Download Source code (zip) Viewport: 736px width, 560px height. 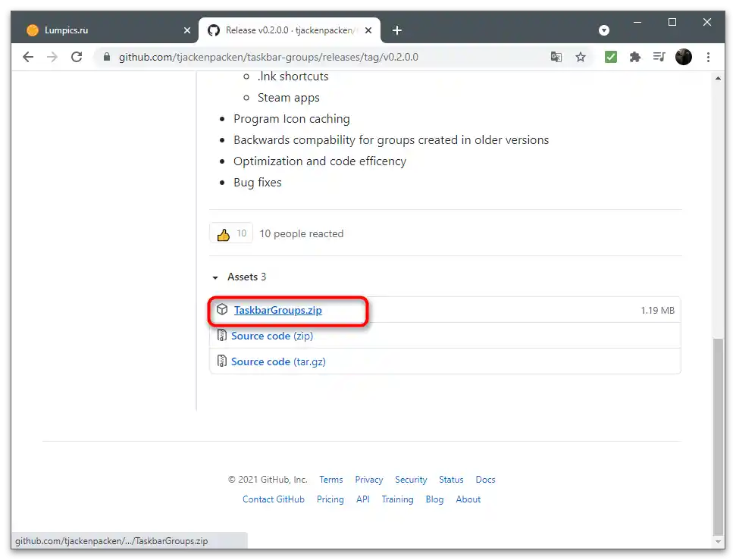click(272, 336)
